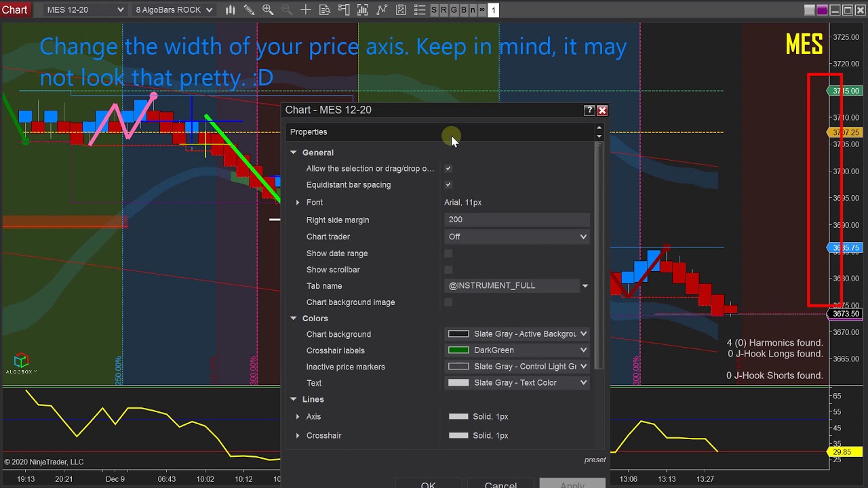Open the Chart background color dropdown
The height and width of the screenshot is (488, 868).
tap(517, 334)
